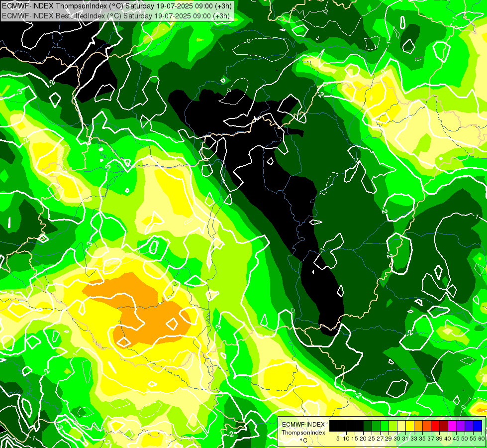Pick the yellow-green legend swatch (29–30)
This screenshot has width=487, height=448.
tap(393, 426)
